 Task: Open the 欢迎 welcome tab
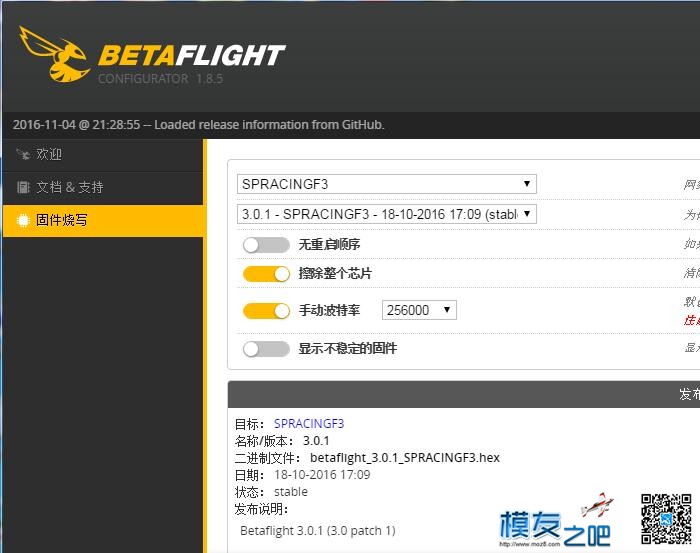pos(103,154)
